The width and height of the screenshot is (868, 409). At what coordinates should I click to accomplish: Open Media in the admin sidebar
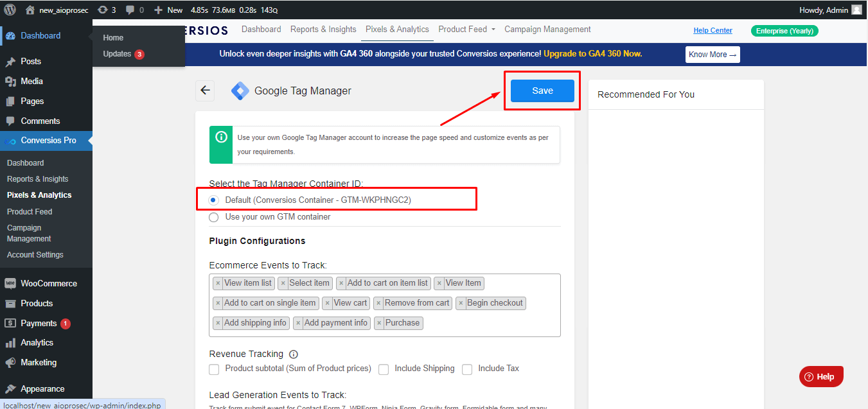[x=46, y=82]
